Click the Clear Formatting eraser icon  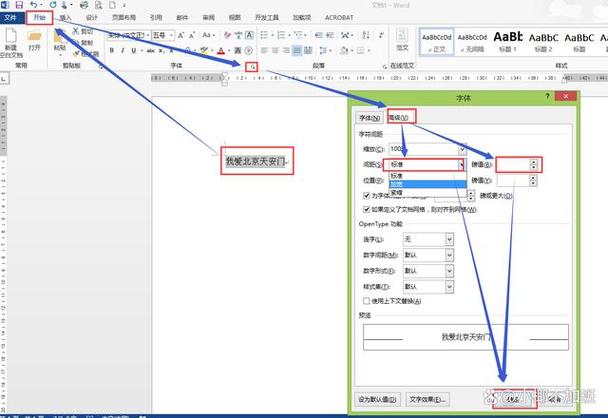[227, 35]
